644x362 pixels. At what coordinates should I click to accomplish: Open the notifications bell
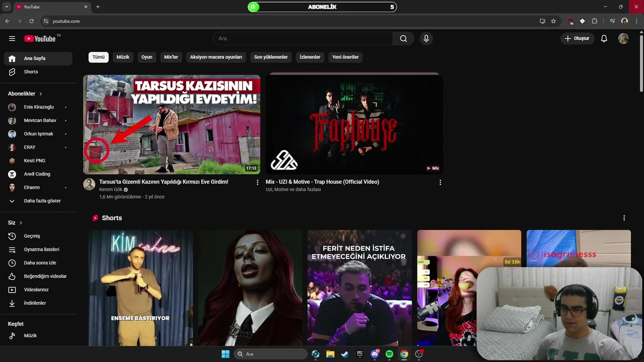(x=604, y=39)
